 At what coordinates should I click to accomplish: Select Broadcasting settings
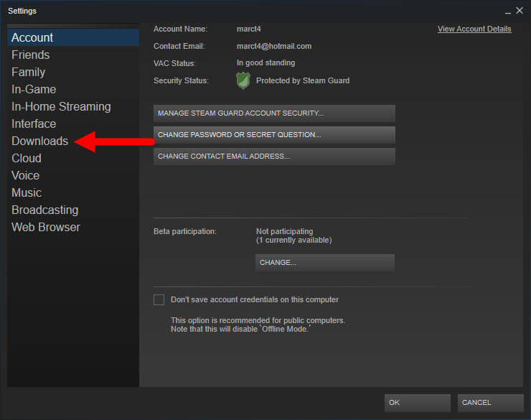[45, 210]
